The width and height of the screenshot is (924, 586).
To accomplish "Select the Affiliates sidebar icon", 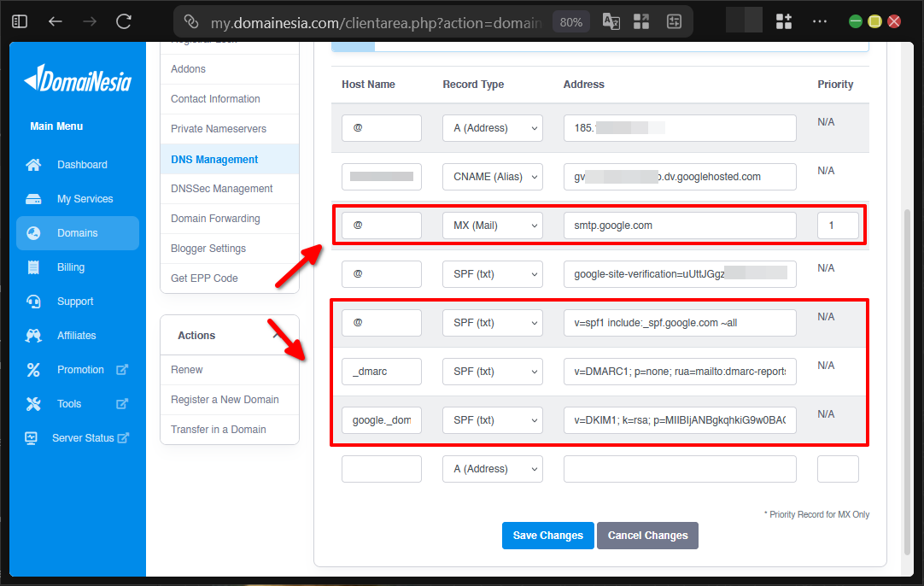I will click(34, 335).
